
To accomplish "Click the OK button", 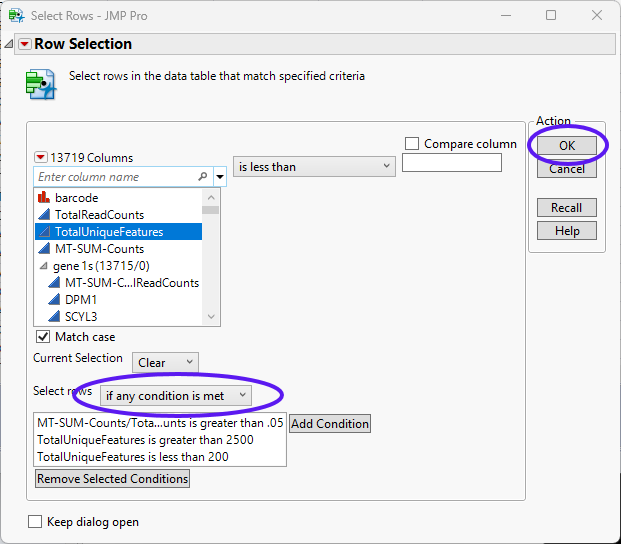I will click(x=566, y=145).
